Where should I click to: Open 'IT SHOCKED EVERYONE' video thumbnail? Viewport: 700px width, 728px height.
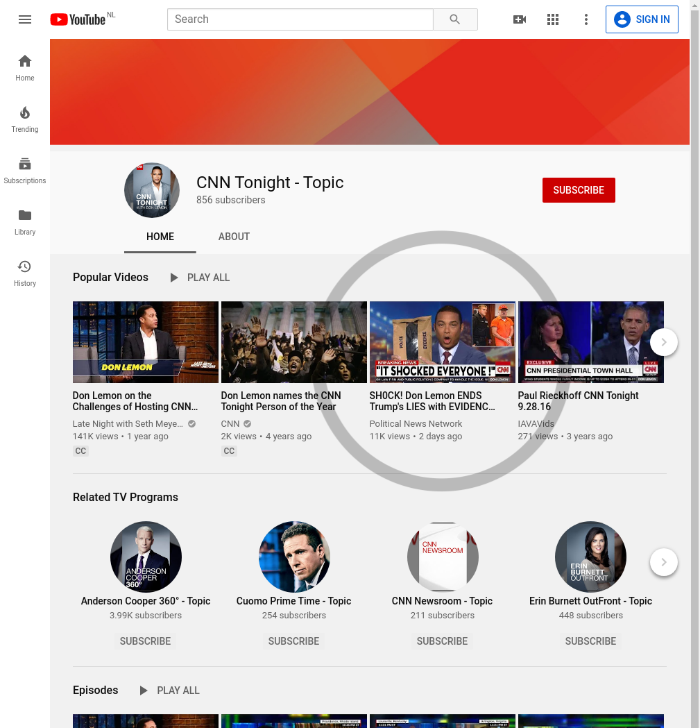(x=443, y=342)
